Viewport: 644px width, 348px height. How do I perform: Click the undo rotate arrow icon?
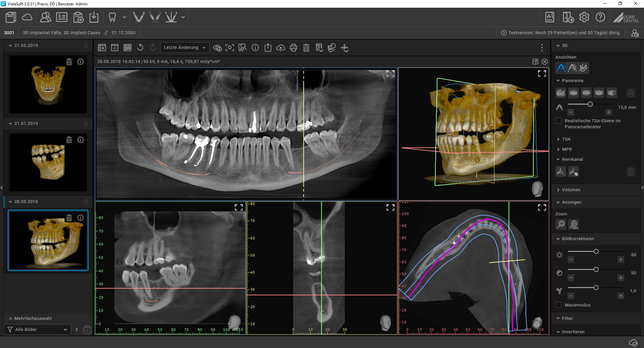(x=140, y=48)
